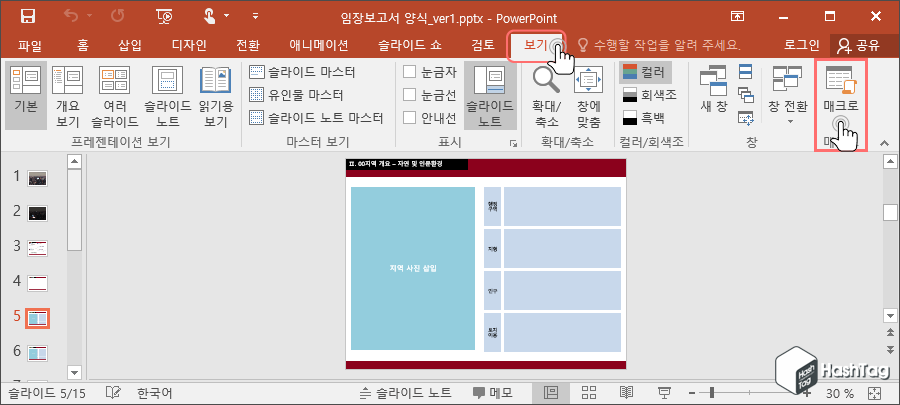Open the Undo history dropdown arrow

point(91,16)
